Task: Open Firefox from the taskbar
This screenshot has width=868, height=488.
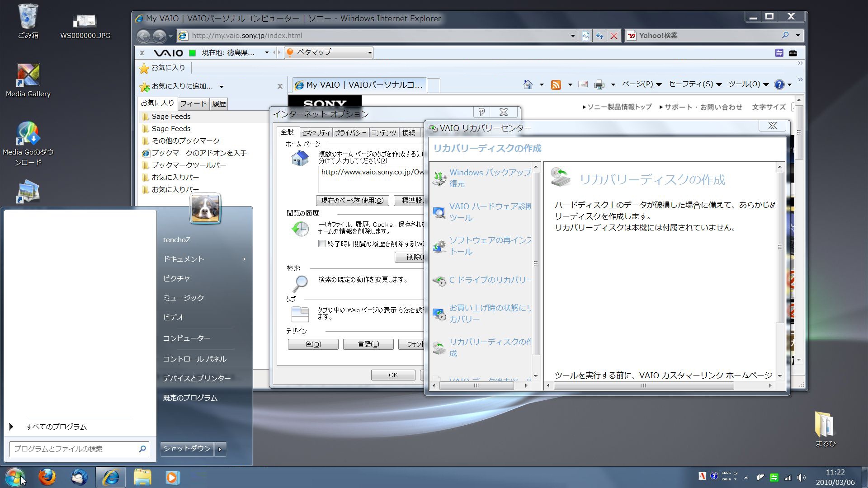Action: (47, 477)
